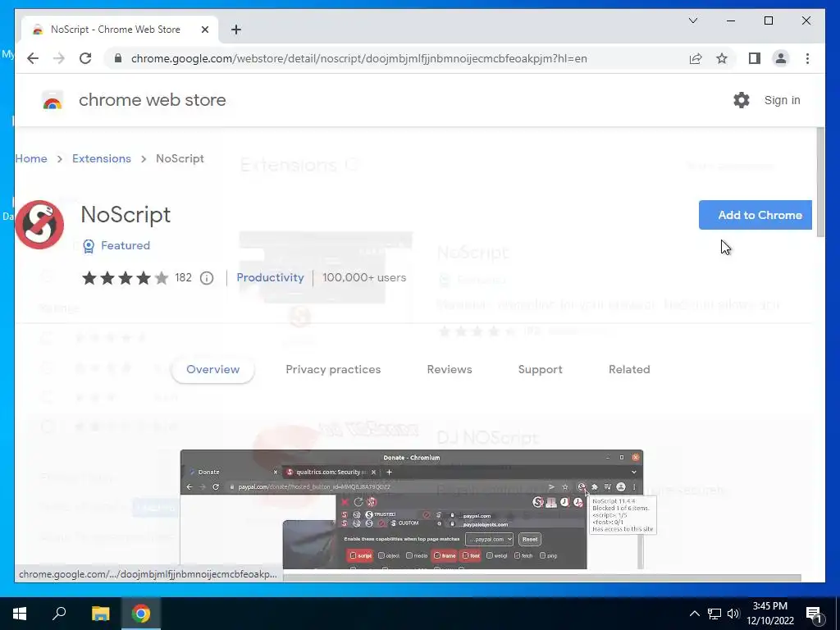Share this page using the share icon
The width and height of the screenshot is (840, 630).
pyautogui.click(x=696, y=58)
